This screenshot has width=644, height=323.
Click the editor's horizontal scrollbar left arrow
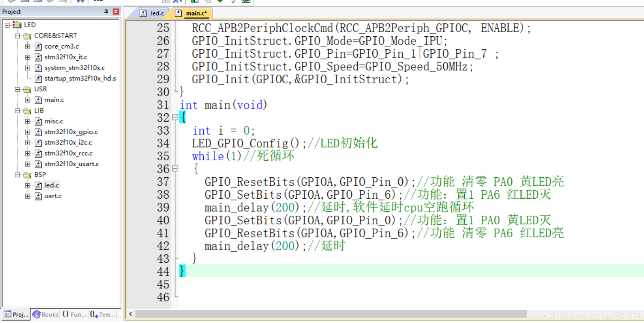[131, 314]
